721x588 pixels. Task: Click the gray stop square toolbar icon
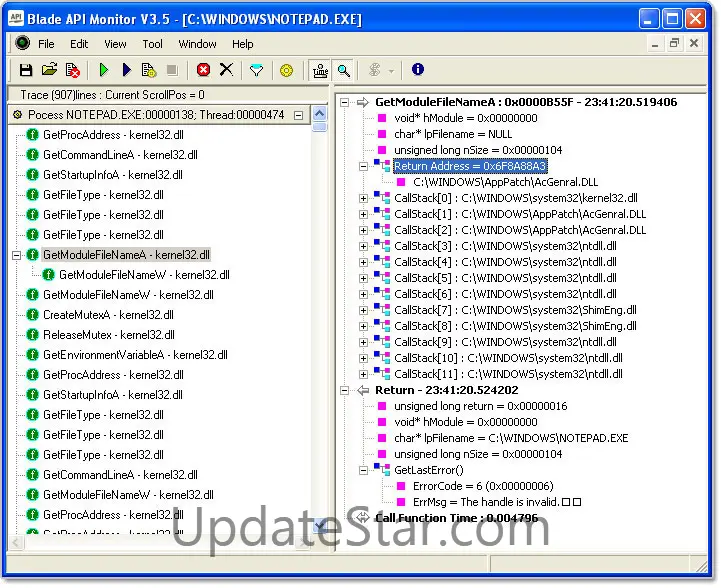coord(172,70)
